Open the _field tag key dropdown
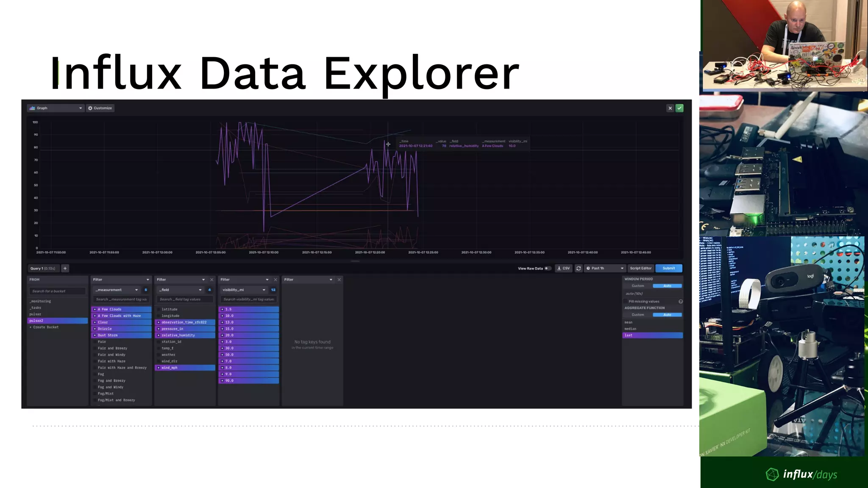This screenshot has width=868, height=488. pos(180,290)
